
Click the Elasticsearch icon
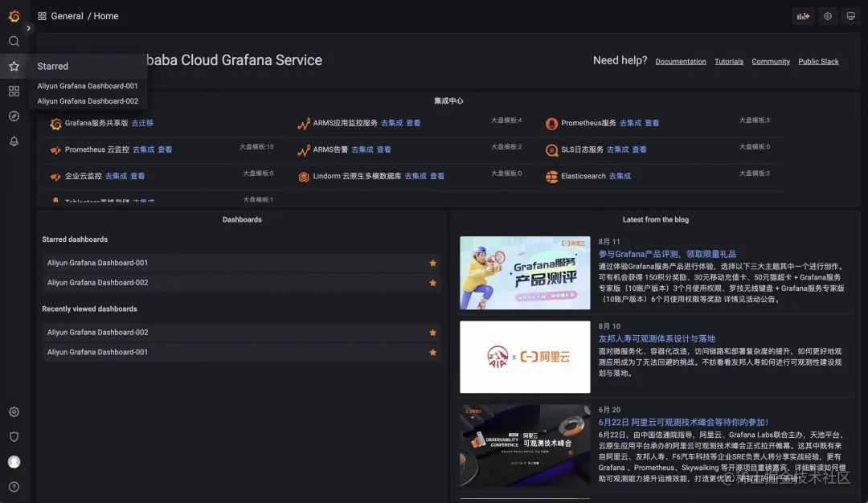click(x=551, y=177)
